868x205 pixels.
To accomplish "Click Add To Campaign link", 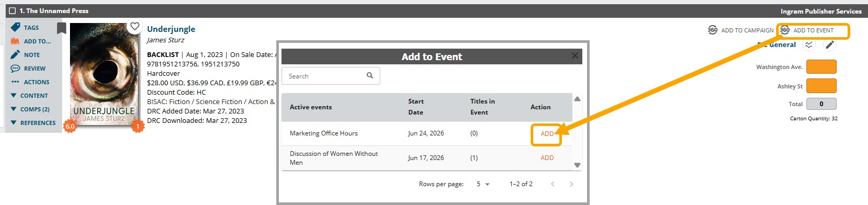I will point(741,30).
